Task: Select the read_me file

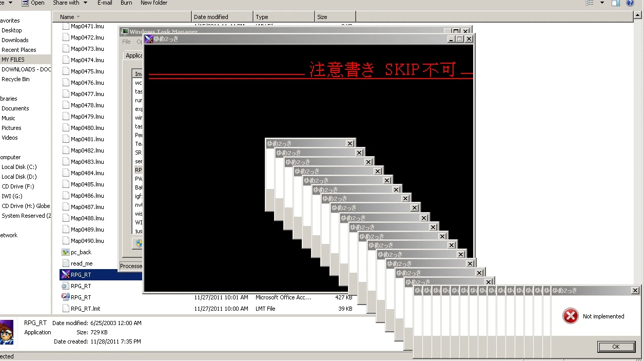Action: [x=81, y=263]
